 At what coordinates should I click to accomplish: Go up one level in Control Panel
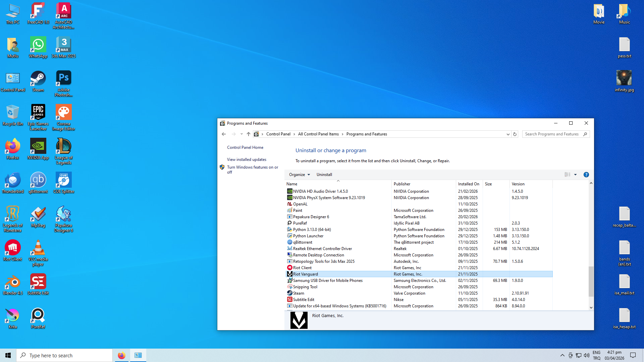pos(249,134)
